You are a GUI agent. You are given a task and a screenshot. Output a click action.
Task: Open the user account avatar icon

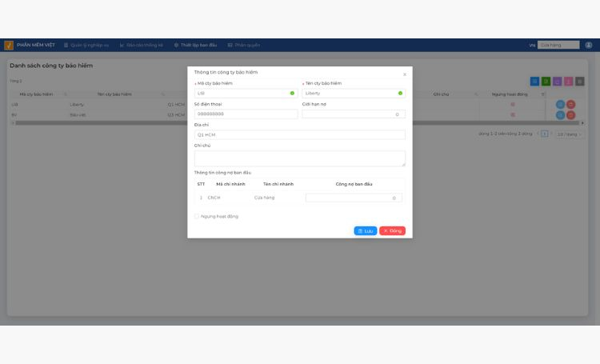(589, 45)
